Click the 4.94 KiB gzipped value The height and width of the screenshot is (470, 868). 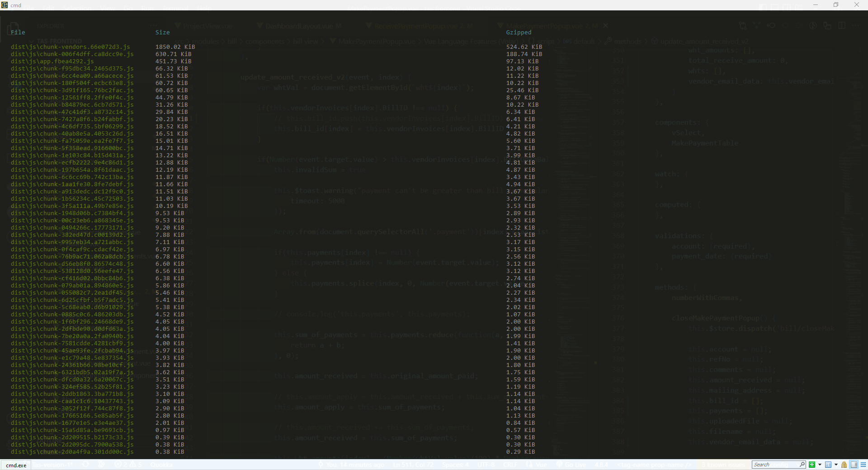(521, 184)
